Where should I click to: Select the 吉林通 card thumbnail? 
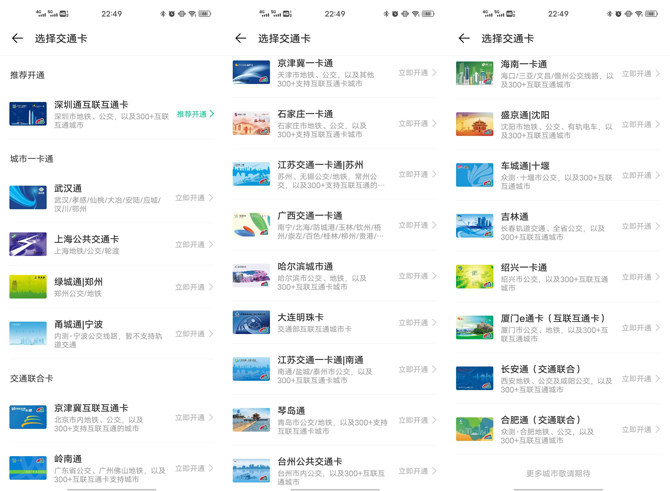[475, 226]
